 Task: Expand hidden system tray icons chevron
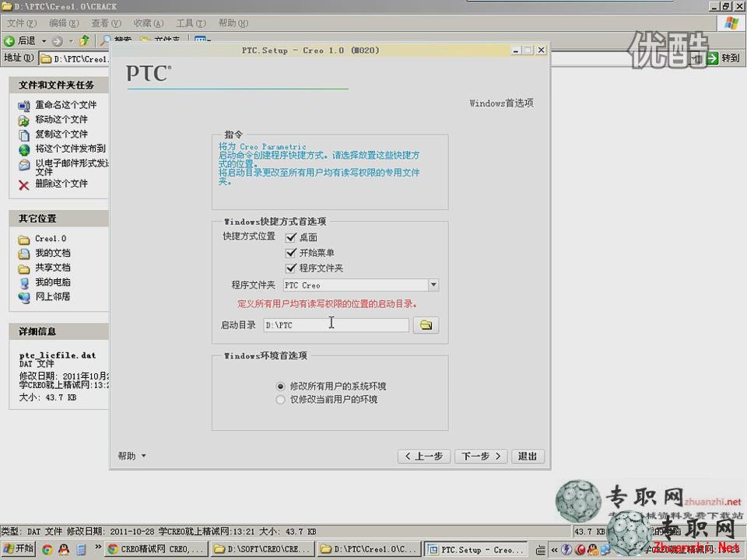(554, 550)
